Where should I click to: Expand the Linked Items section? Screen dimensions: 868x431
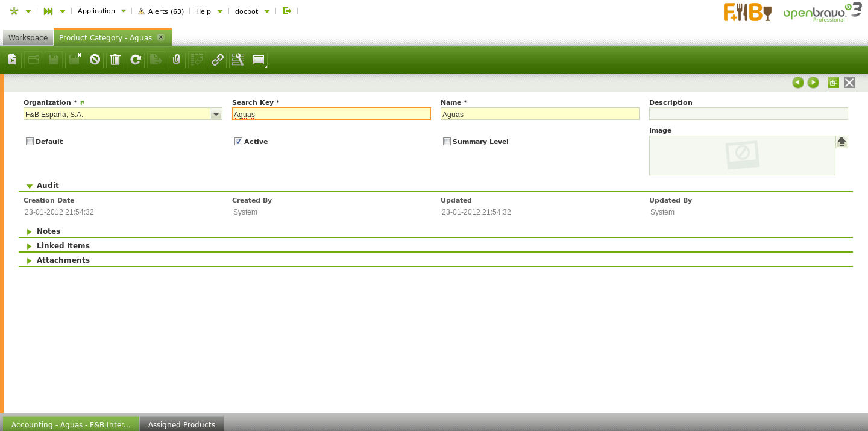click(63, 246)
